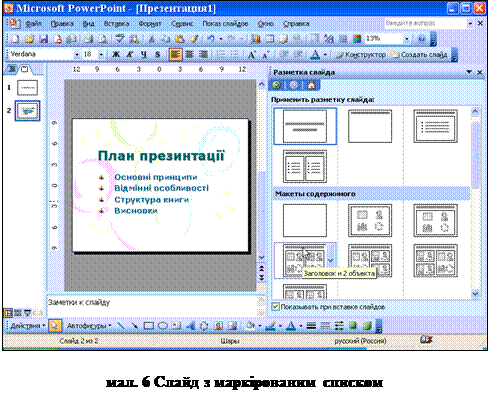Create a new blank presentation
The height and width of the screenshot is (394, 489).
click(15, 39)
